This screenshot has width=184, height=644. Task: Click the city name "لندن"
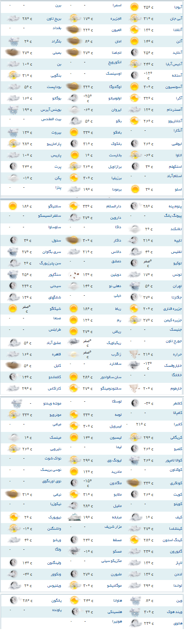(179, 574)
